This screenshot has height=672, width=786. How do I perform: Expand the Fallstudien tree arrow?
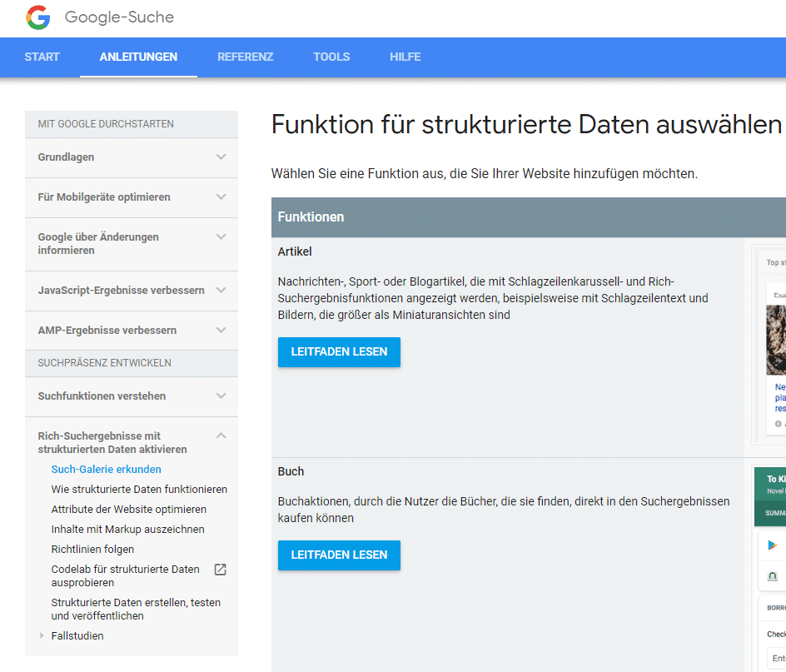(x=42, y=635)
